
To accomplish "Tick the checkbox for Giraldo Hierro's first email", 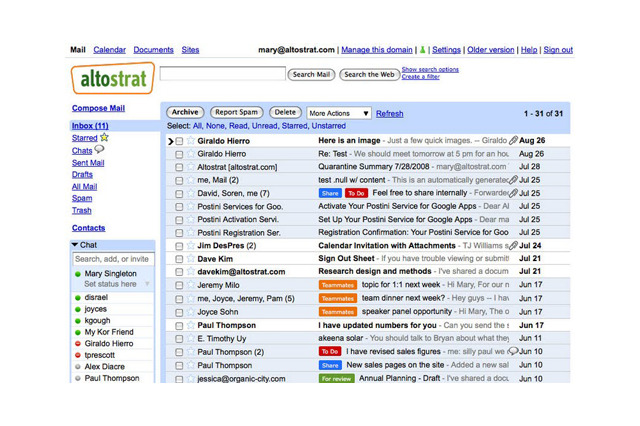I will pyautogui.click(x=179, y=141).
